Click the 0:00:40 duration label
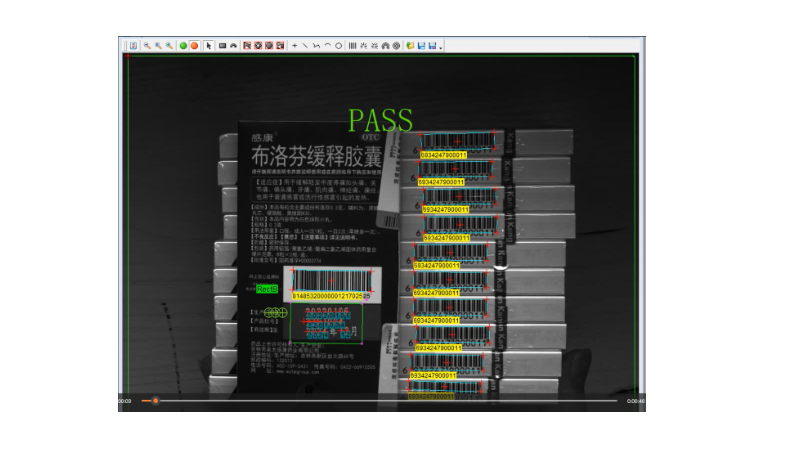The height and width of the screenshot is (453, 800). coord(636,401)
